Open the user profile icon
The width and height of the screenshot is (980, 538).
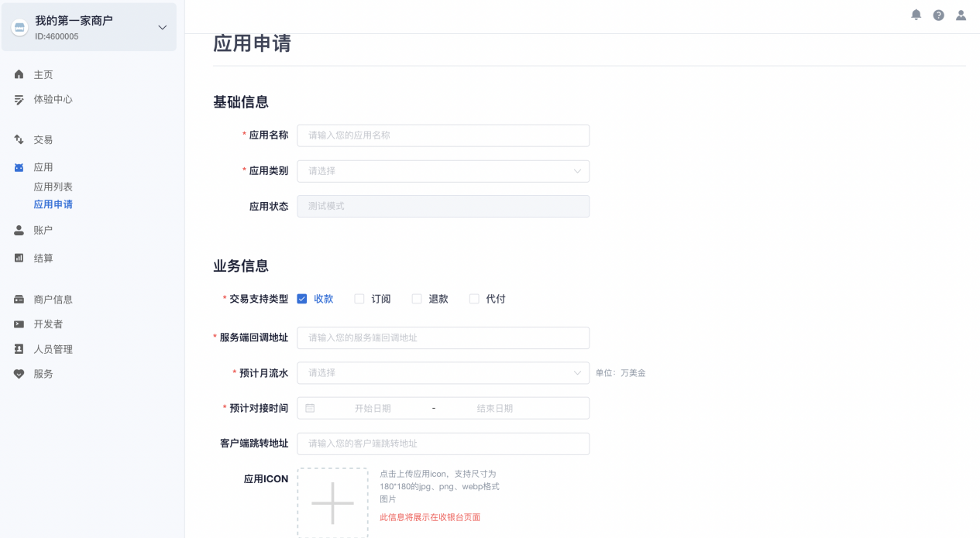961,15
